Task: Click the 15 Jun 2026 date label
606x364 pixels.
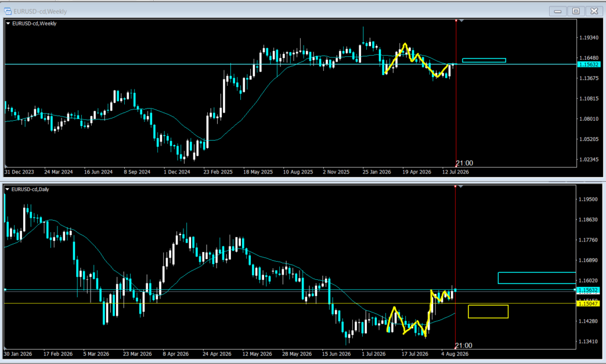Action: click(x=336, y=354)
